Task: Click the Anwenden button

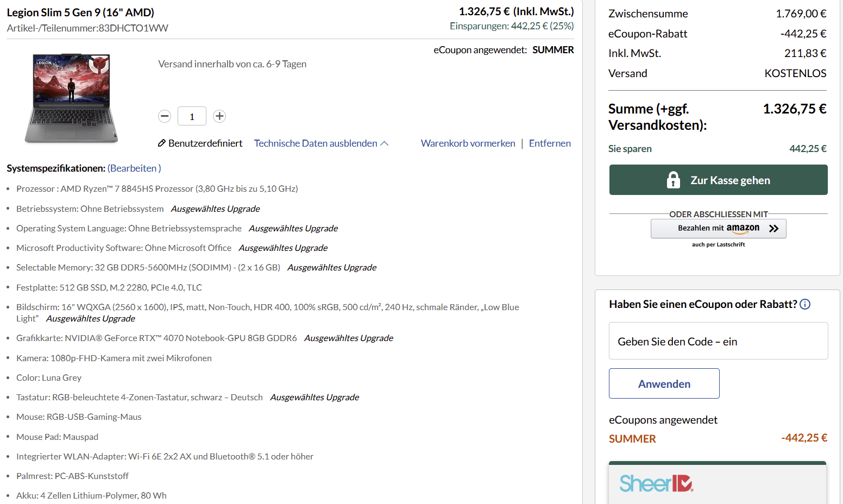Action: coord(664,383)
